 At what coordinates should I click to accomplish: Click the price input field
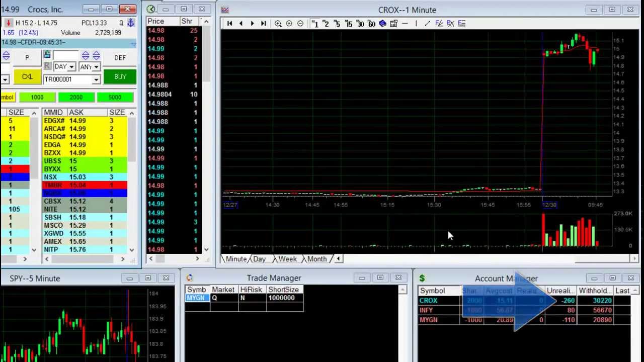65,55
